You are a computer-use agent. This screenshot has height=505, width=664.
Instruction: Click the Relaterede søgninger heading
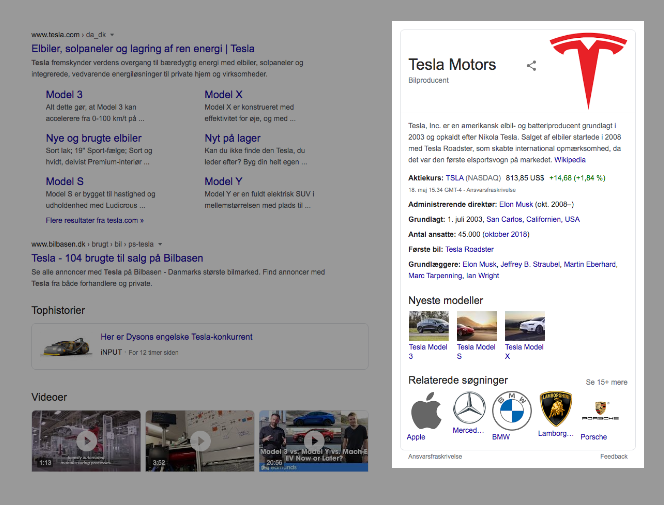point(458,380)
